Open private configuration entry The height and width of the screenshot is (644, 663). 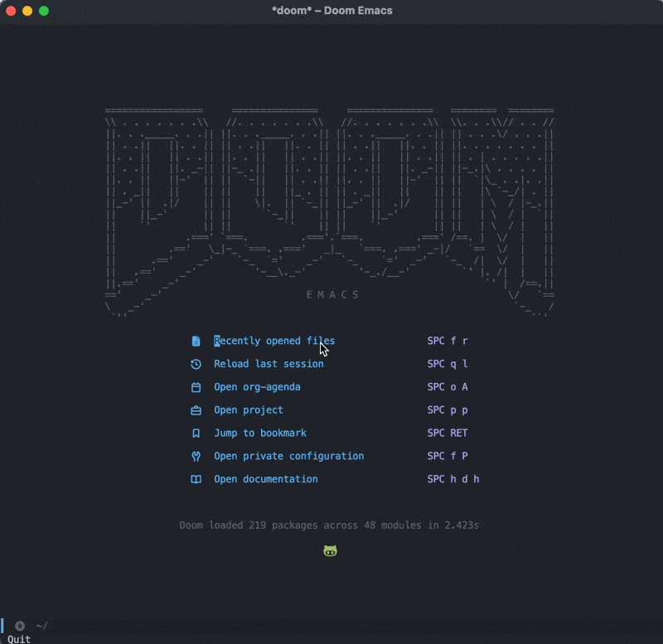tap(288, 456)
